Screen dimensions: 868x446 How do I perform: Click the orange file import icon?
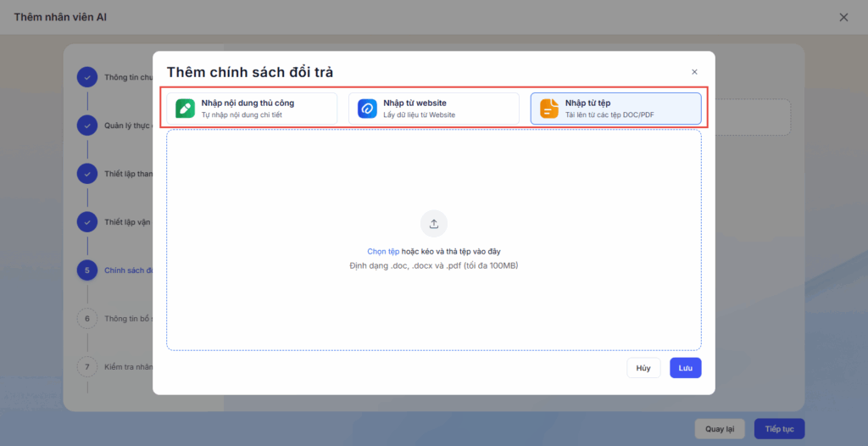coord(549,109)
